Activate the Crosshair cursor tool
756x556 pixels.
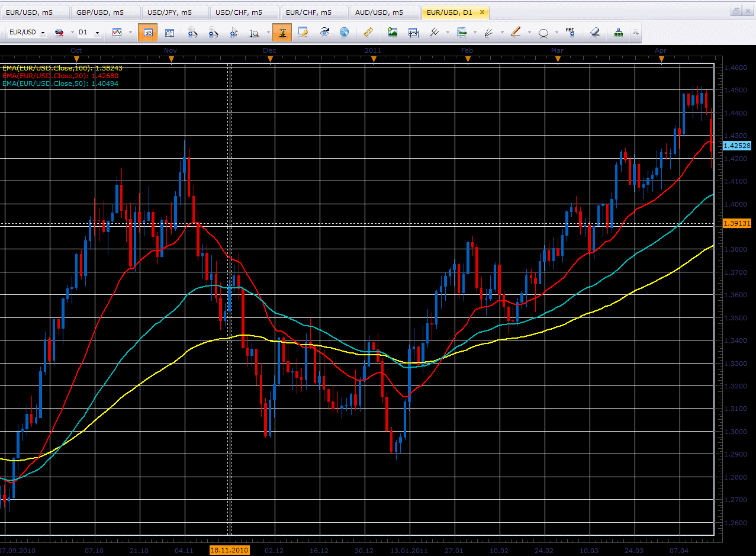pos(233,33)
